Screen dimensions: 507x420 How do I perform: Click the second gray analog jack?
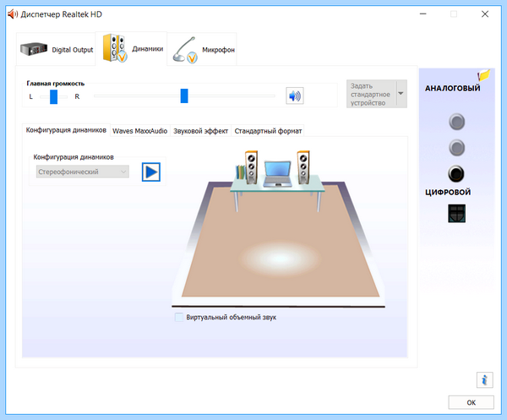click(x=456, y=148)
